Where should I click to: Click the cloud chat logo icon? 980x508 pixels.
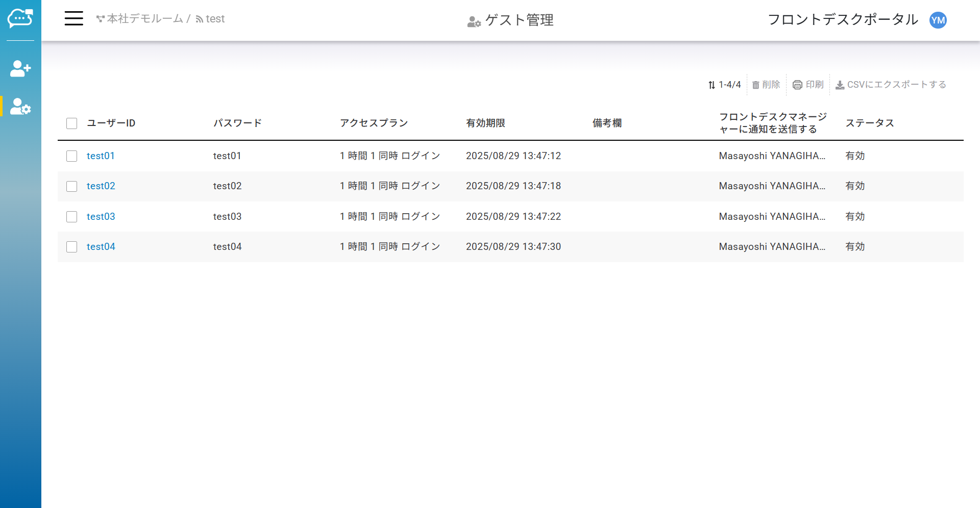pos(20,19)
